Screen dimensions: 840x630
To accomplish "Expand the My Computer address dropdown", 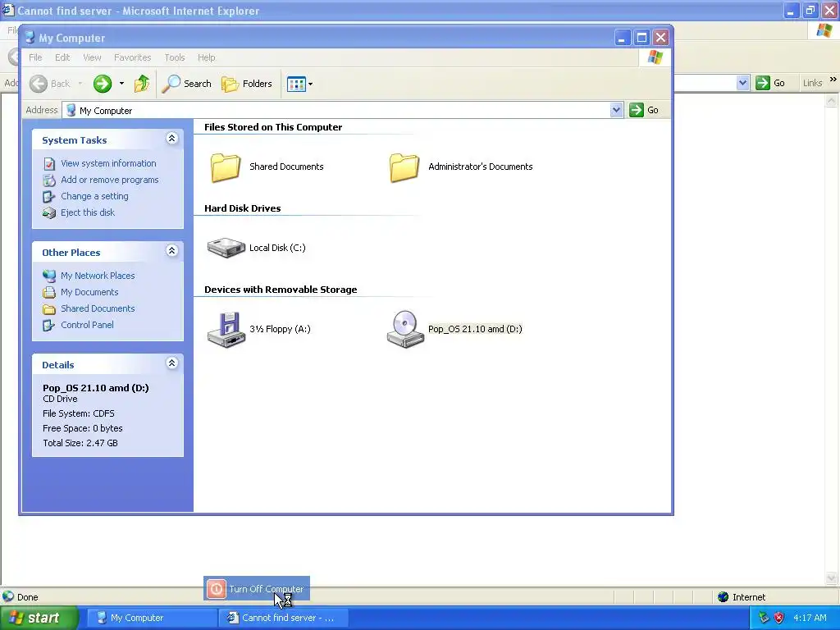I will [616, 110].
